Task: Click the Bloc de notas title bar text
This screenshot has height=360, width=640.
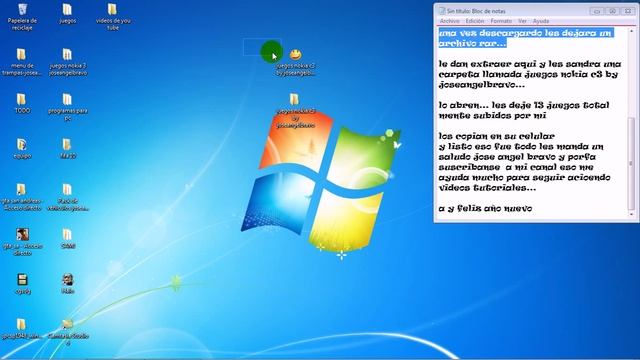Action: [x=476, y=11]
